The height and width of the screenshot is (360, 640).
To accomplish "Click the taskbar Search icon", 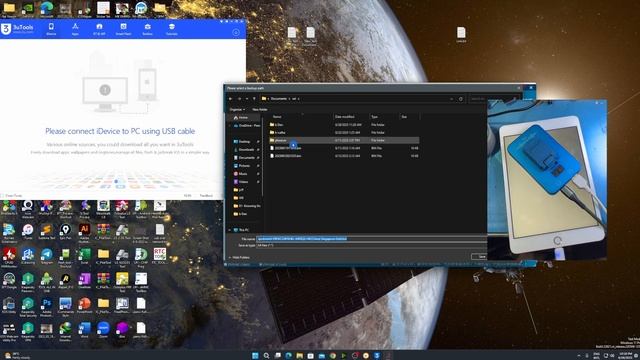I will click(266, 356).
